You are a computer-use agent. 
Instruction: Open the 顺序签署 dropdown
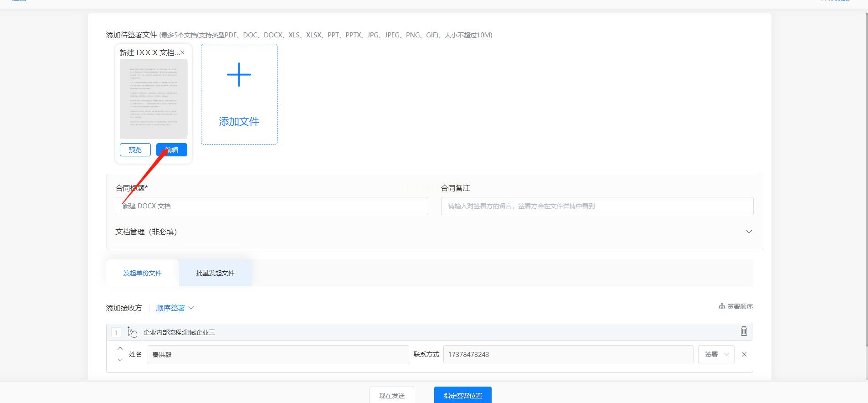coord(175,308)
